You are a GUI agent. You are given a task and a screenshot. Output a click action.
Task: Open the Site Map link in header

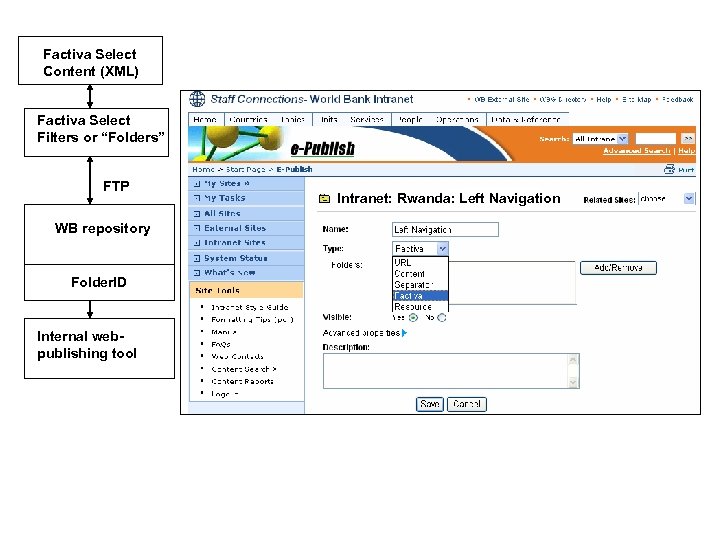point(636,99)
